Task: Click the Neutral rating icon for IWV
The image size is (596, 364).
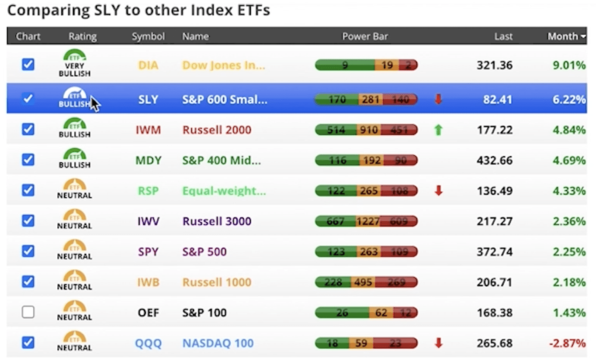Action: point(74,220)
